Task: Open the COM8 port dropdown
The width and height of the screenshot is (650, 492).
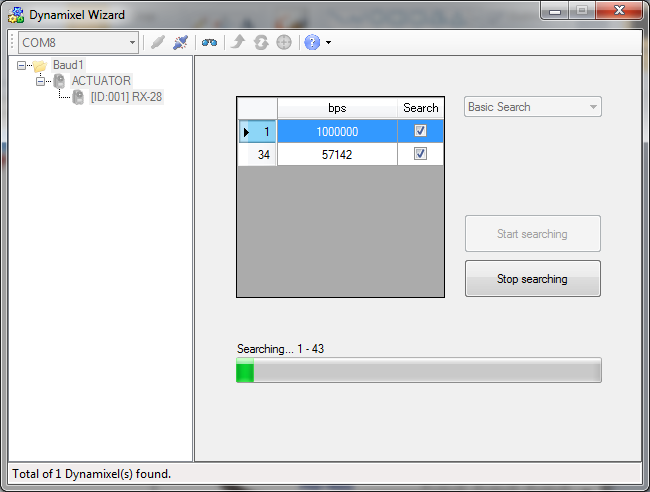Action: pos(132,43)
